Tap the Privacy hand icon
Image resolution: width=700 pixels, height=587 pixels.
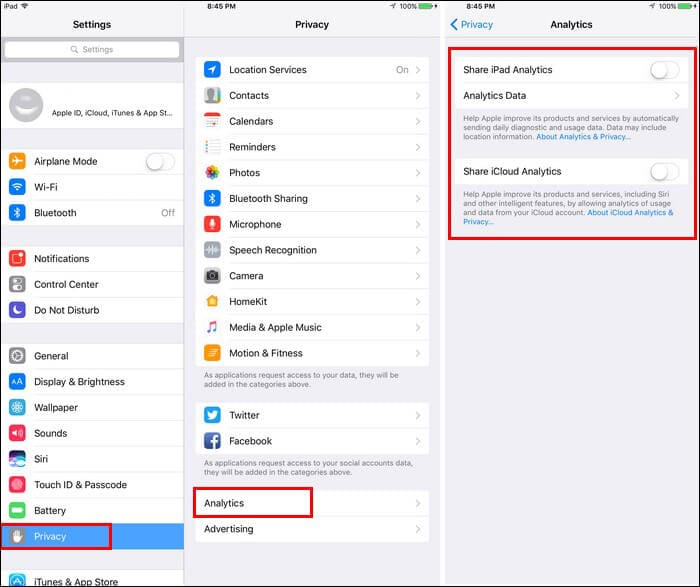click(17, 536)
